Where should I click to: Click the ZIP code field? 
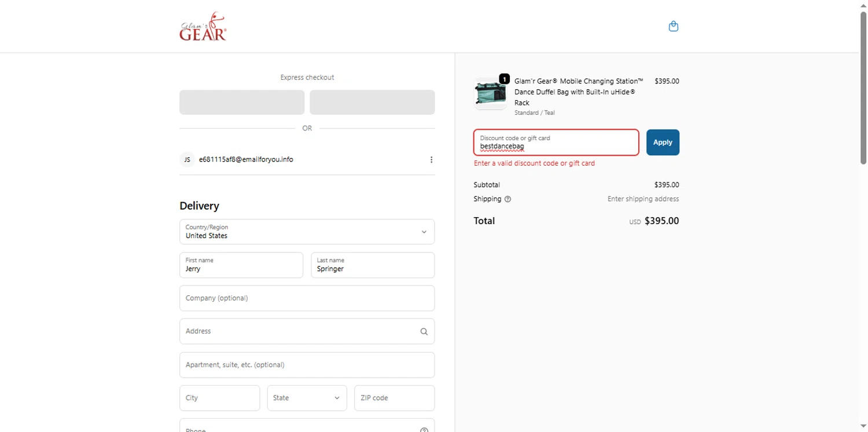coord(394,398)
